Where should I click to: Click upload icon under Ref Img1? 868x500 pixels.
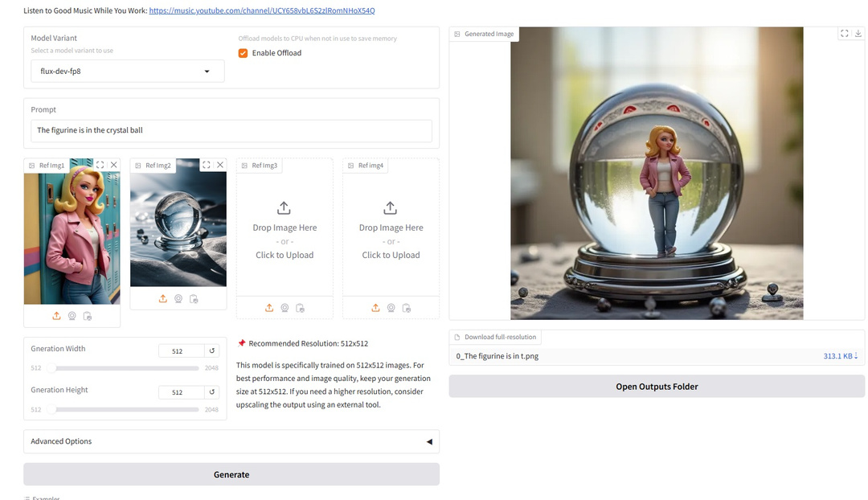pos(56,316)
